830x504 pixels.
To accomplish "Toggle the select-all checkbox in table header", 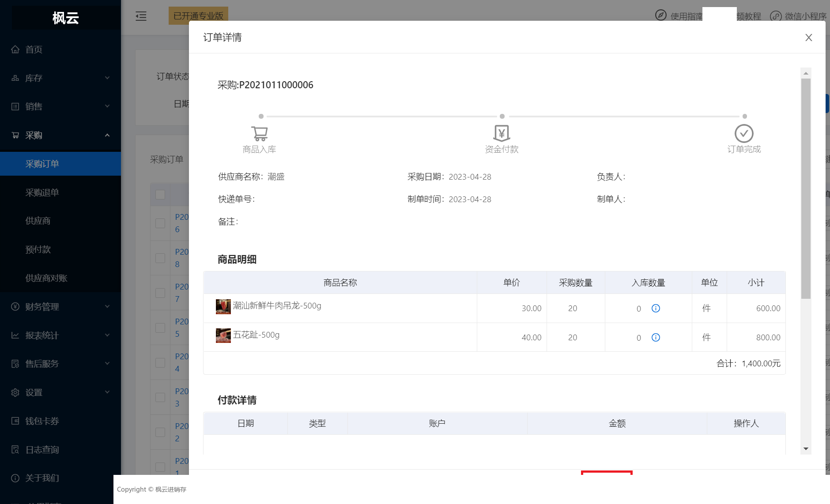I will [160, 195].
